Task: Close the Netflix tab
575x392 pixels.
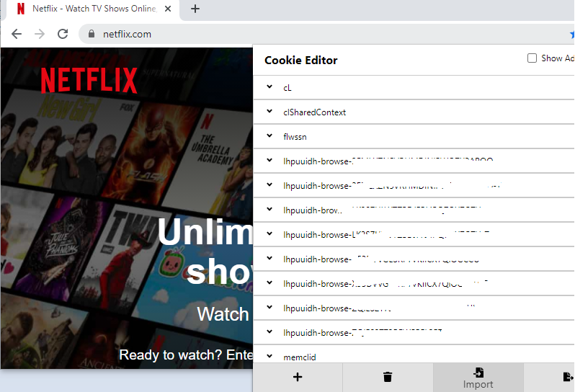Action: coord(168,9)
